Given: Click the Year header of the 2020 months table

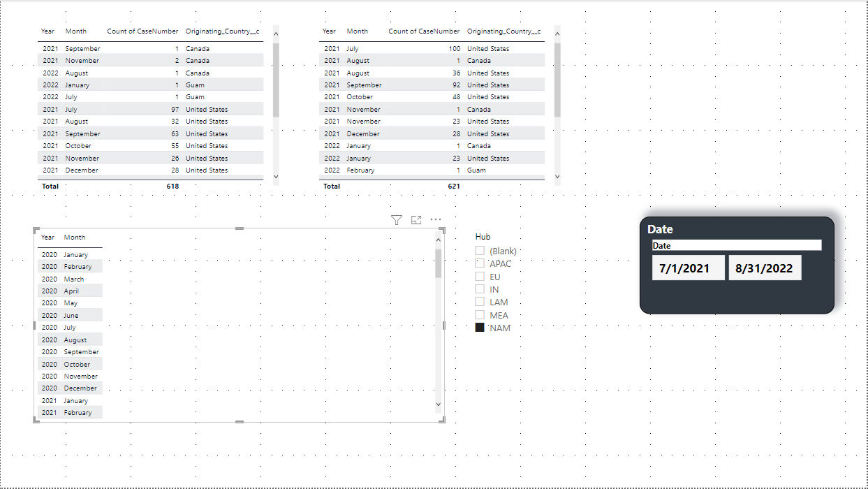Looking at the screenshot, I should [47, 238].
